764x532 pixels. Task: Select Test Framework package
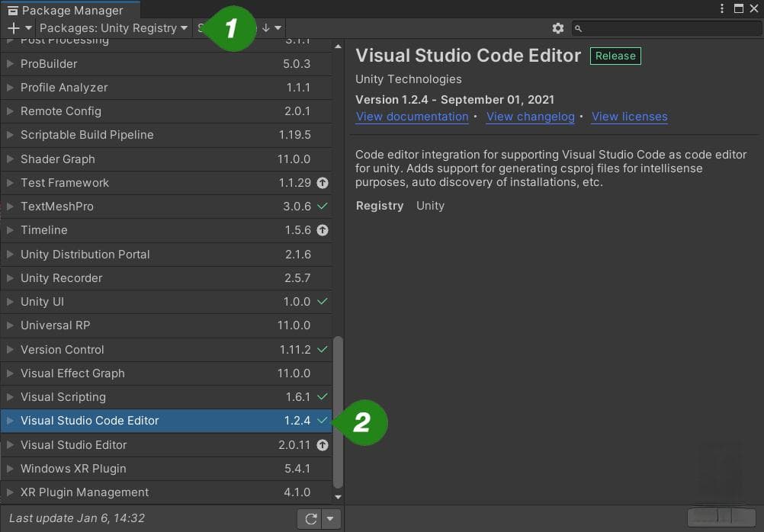tap(166, 183)
